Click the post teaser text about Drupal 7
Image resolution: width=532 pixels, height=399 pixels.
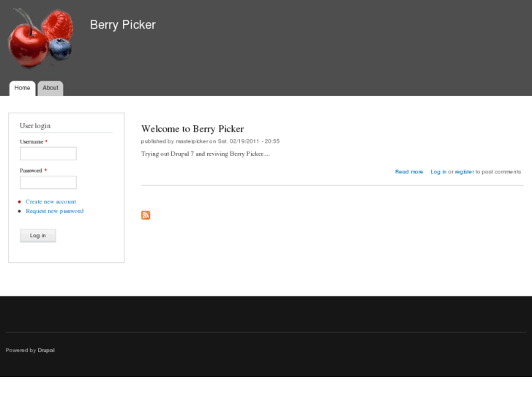(x=205, y=154)
